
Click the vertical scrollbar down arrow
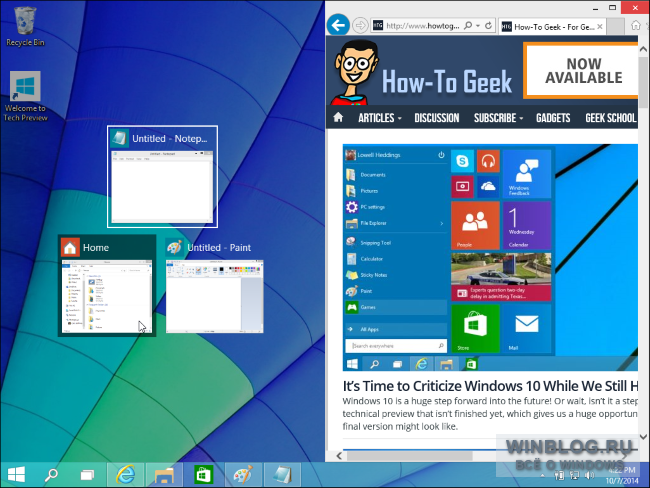[x=643, y=436]
